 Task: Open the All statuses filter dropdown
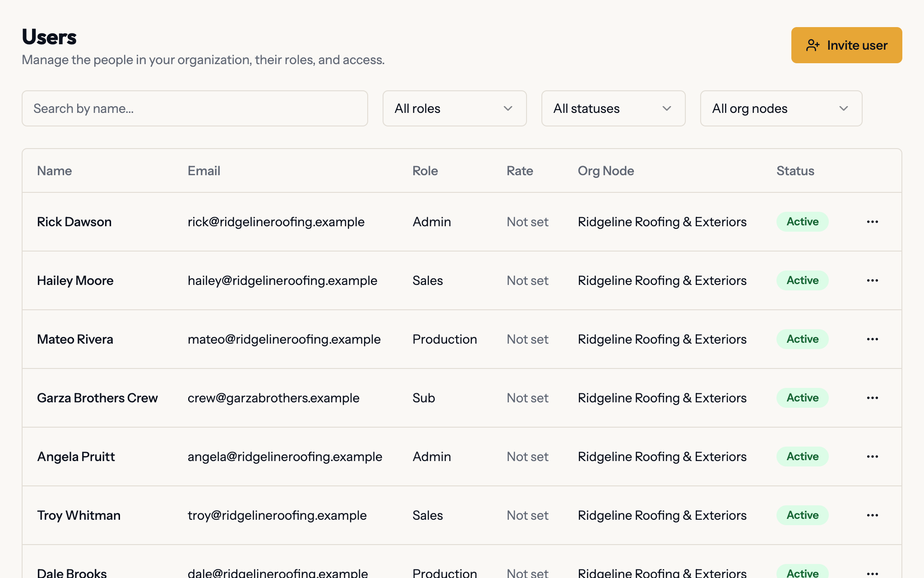pyautogui.click(x=613, y=108)
